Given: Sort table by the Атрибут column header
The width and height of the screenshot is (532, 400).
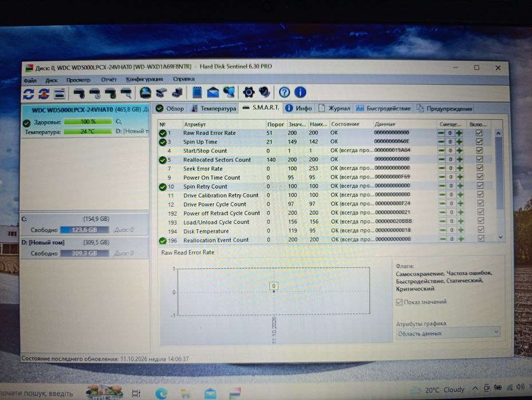Looking at the screenshot, I should (224, 124).
